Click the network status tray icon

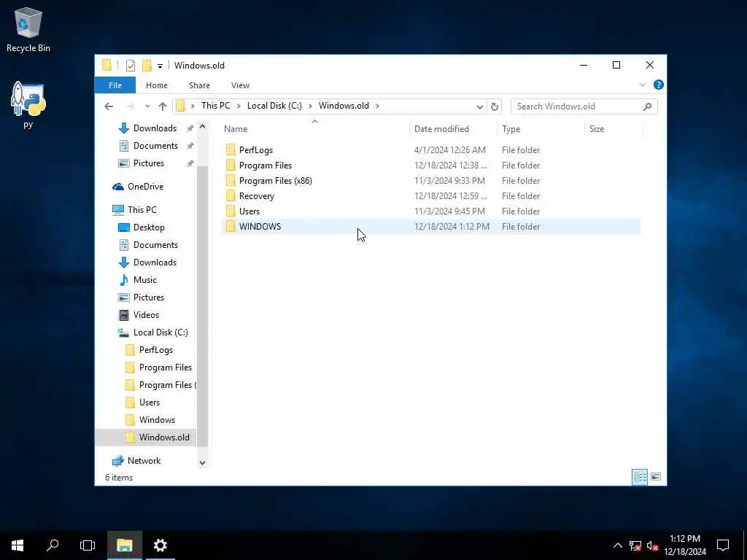[635, 545]
